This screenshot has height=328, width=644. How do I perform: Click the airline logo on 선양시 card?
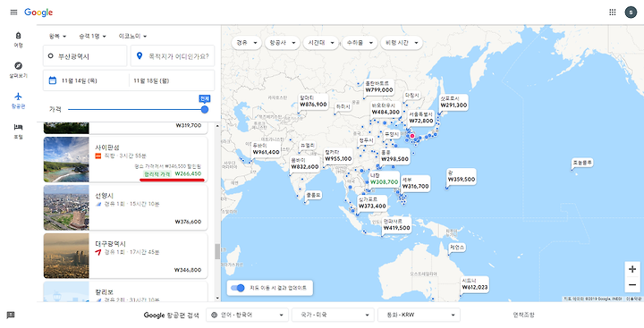pyautogui.click(x=98, y=204)
